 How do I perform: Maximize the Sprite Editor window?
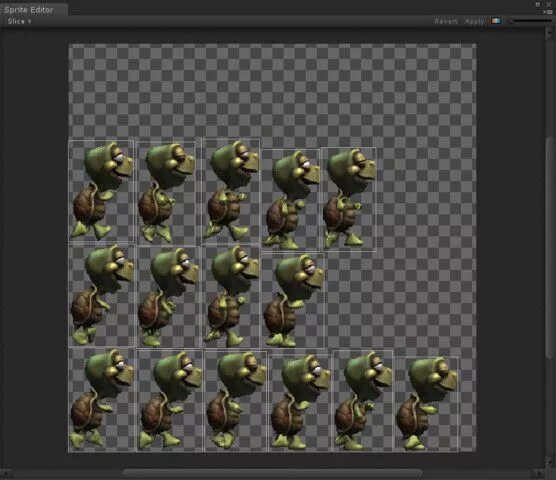point(538,4)
